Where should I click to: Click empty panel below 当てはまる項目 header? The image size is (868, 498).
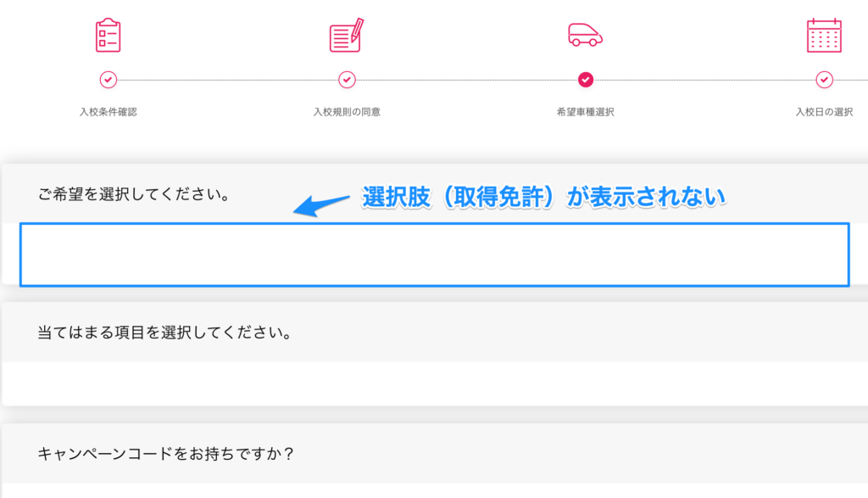434,383
